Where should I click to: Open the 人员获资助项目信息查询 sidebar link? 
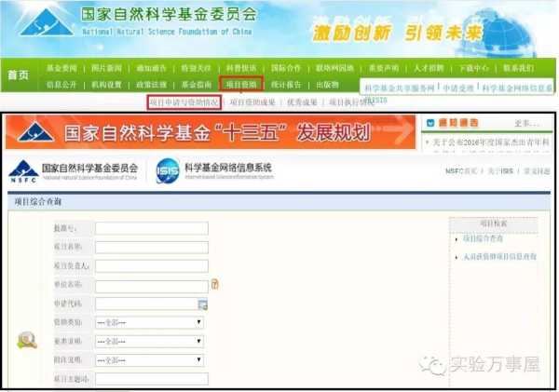click(499, 257)
